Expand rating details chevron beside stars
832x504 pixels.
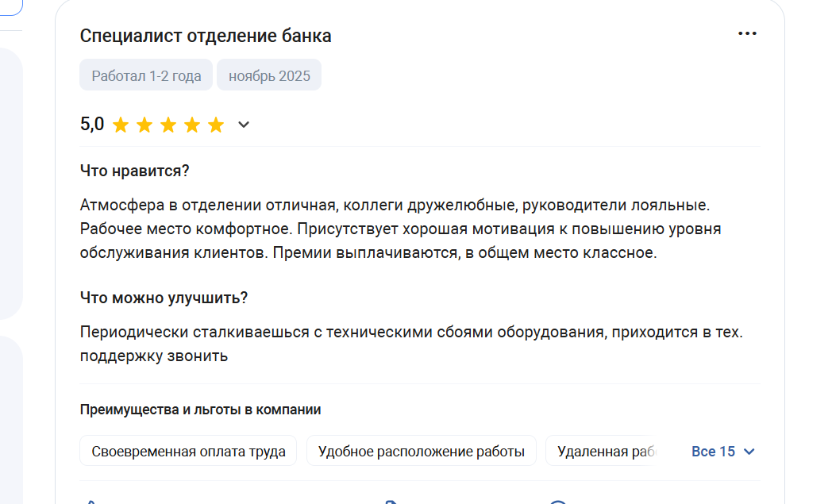(x=244, y=125)
